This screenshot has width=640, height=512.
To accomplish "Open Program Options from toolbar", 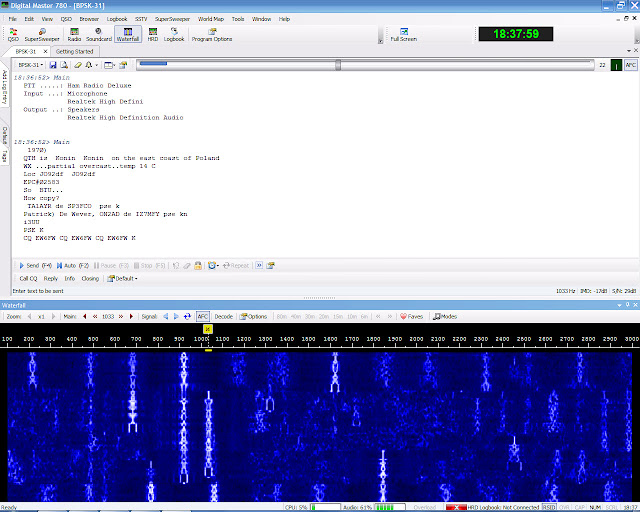I will pyautogui.click(x=212, y=35).
